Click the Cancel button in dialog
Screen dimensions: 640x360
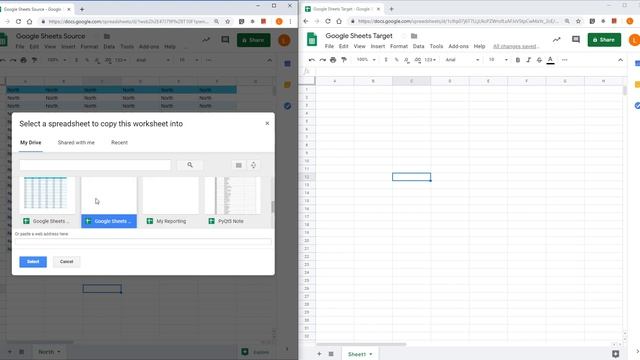click(x=67, y=262)
